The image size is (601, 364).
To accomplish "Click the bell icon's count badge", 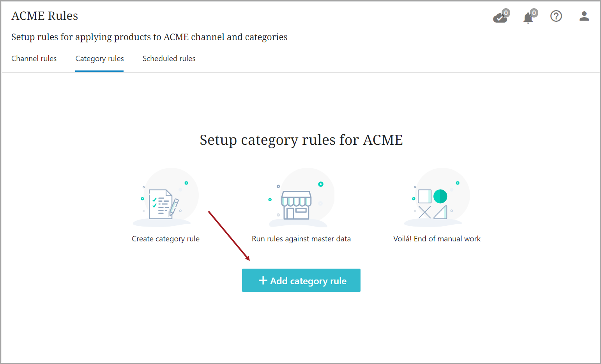I will pos(534,13).
